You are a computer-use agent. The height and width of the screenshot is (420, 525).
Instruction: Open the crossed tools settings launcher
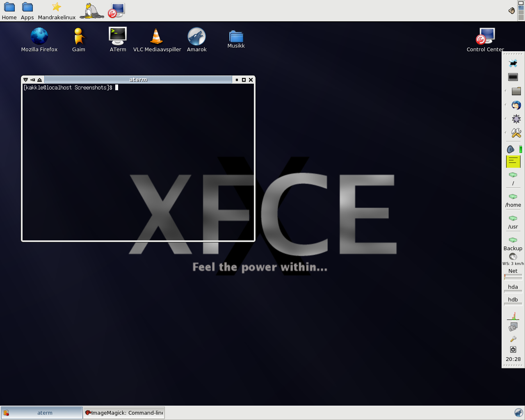516,133
